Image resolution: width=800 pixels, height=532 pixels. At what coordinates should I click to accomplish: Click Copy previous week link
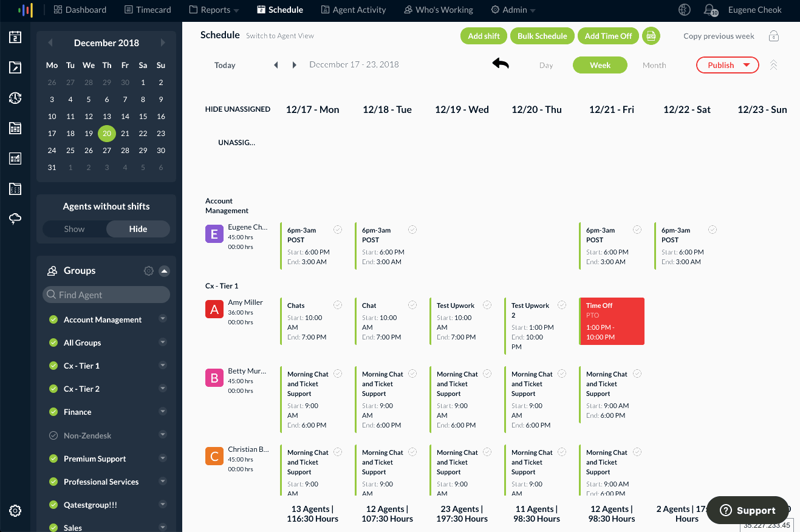(x=719, y=36)
